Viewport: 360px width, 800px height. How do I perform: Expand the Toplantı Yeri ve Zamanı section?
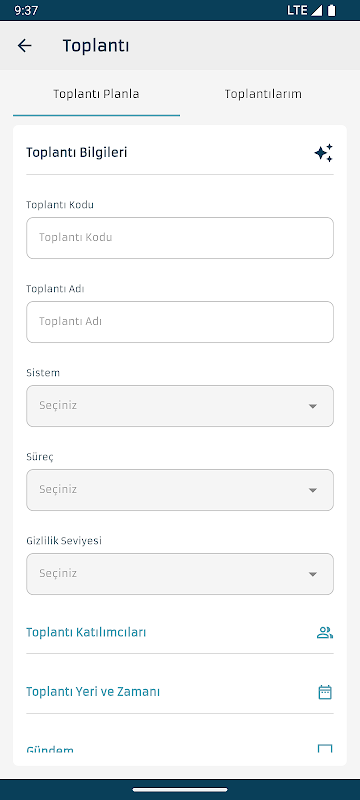pyautogui.click(x=180, y=692)
